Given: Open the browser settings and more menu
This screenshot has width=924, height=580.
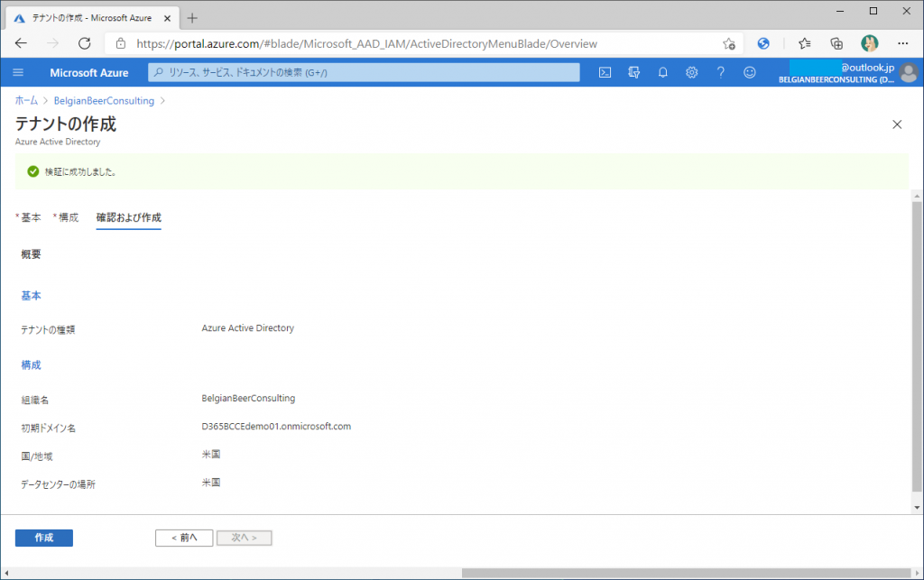Looking at the screenshot, I should (x=902, y=43).
